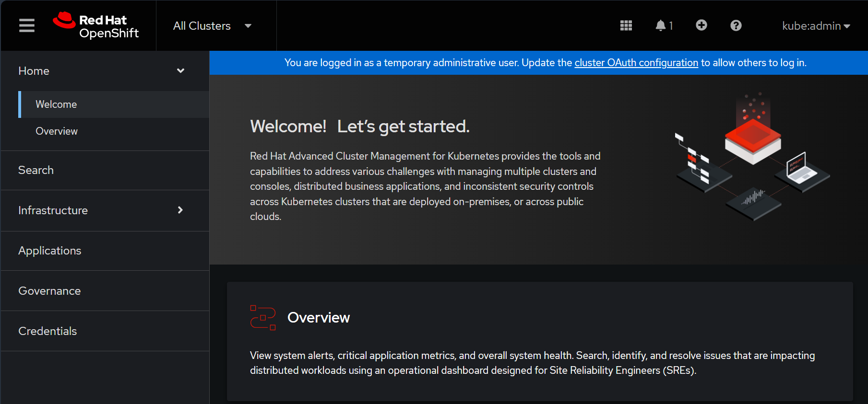Click the Overview card heading
Viewport: 868px width, 404px height.
[x=319, y=318]
